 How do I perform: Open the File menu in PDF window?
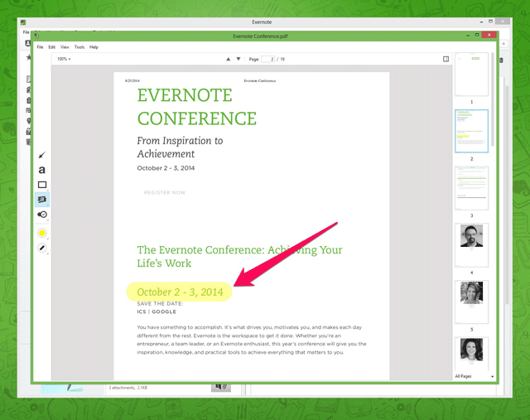point(40,47)
